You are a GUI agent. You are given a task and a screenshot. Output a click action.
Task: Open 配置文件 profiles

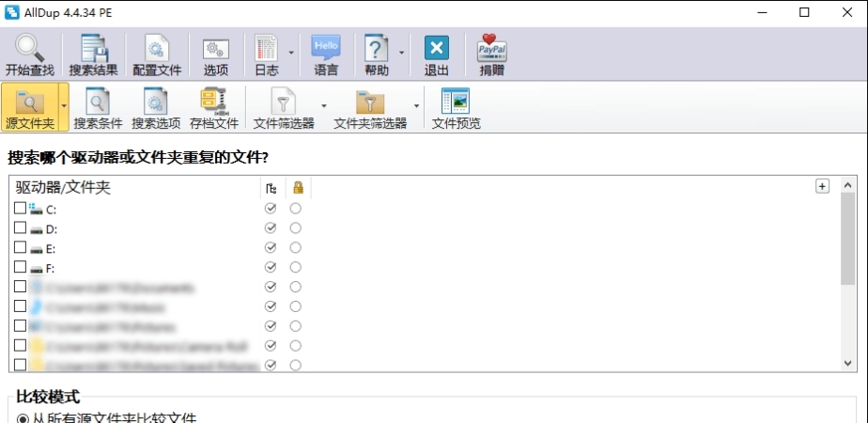[157, 55]
